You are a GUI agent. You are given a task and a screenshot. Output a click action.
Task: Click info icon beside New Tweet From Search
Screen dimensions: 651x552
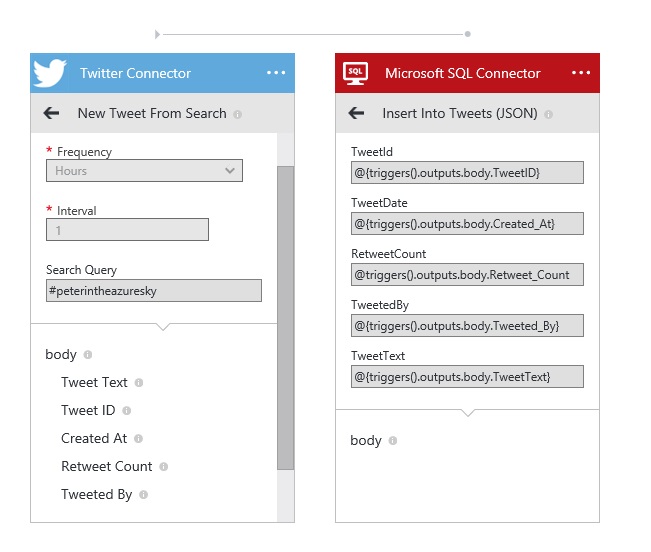point(238,114)
